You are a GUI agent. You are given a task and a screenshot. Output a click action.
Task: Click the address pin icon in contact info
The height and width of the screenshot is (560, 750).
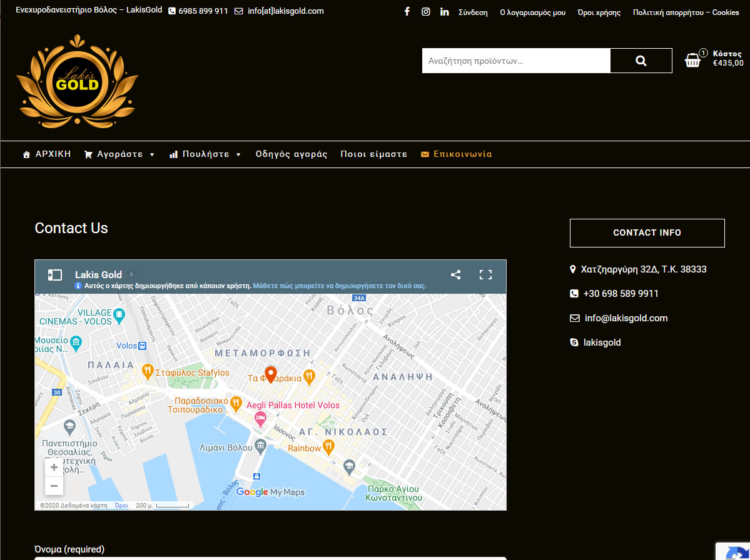point(572,269)
